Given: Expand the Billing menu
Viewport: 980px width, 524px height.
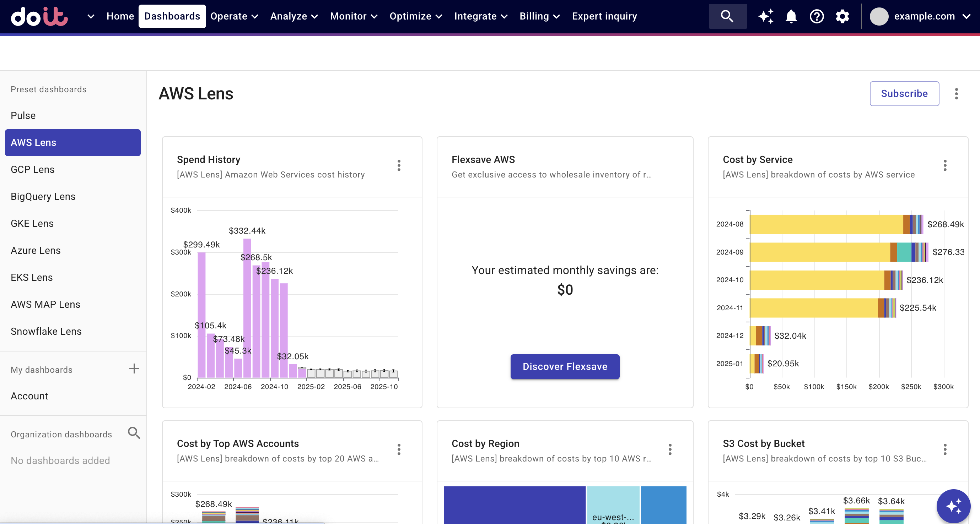Looking at the screenshot, I should (539, 16).
